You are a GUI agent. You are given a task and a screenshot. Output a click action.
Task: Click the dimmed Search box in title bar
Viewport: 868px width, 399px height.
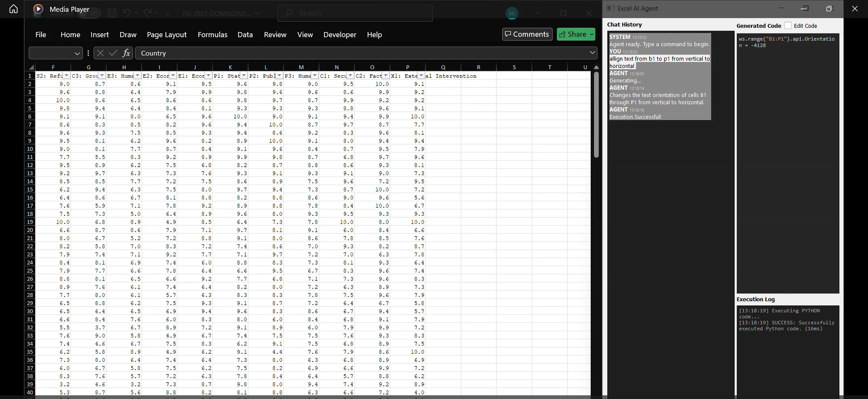click(x=355, y=13)
